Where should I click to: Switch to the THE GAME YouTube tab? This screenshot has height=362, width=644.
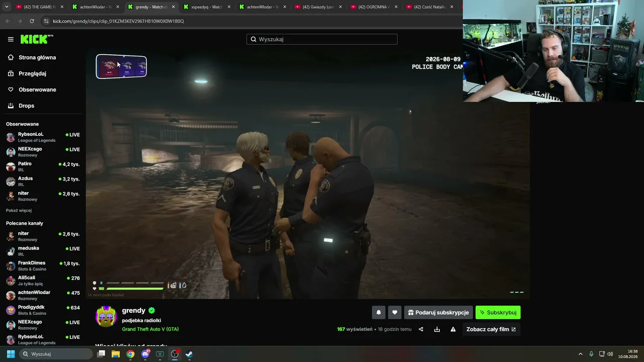point(39,7)
